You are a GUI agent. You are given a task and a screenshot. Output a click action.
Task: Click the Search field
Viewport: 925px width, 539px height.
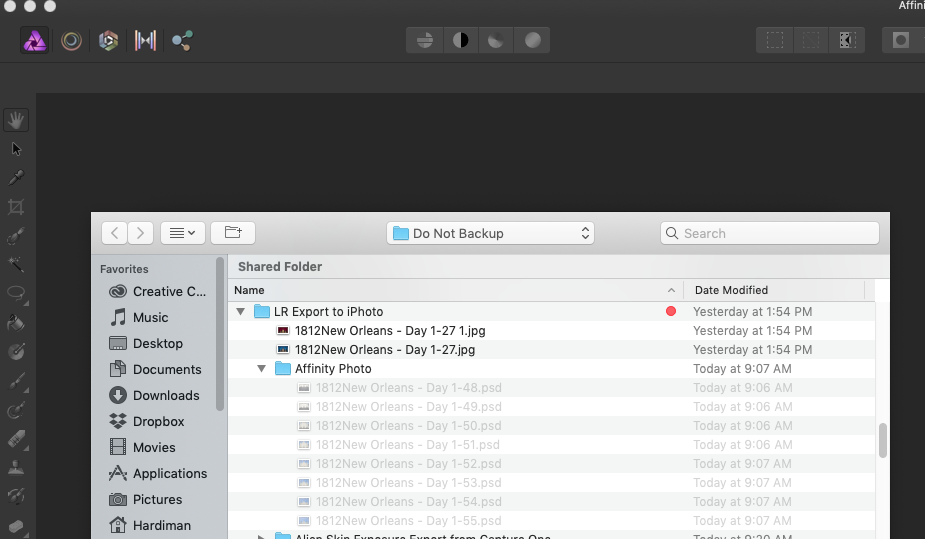(770, 233)
